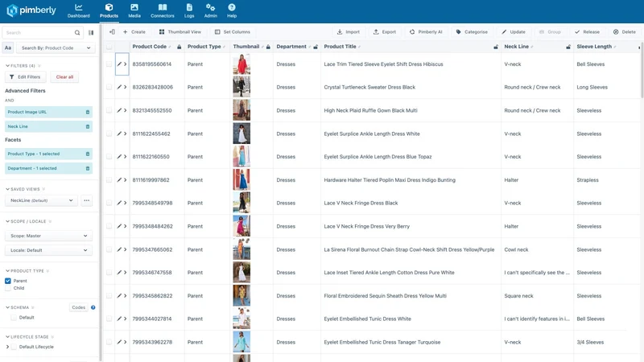Image resolution: width=644 pixels, height=362 pixels.
Task: Click the Schema help info icon
Action: 93,307
